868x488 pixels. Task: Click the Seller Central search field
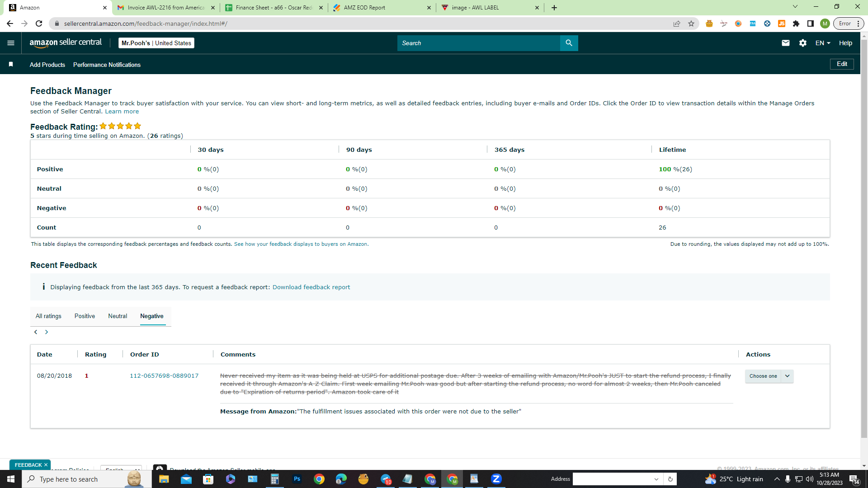pyautogui.click(x=478, y=43)
